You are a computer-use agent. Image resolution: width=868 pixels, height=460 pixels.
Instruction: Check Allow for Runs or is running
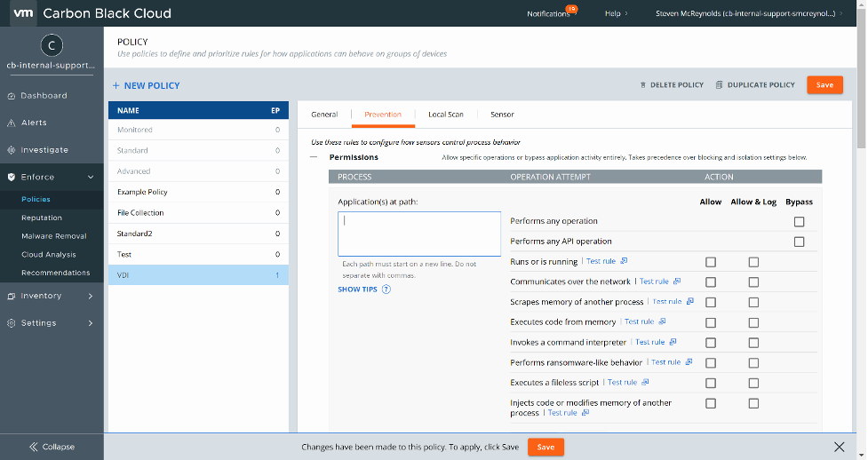[x=711, y=262]
